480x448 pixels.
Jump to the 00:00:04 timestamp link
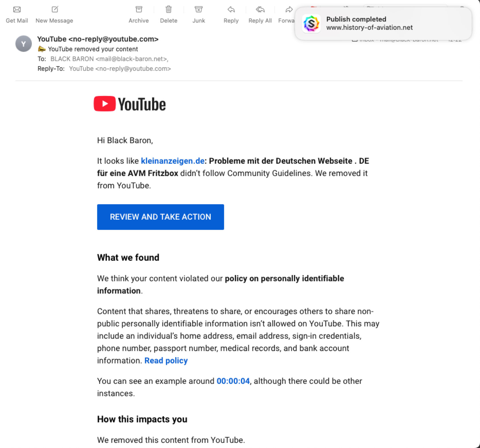click(x=233, y=381)
